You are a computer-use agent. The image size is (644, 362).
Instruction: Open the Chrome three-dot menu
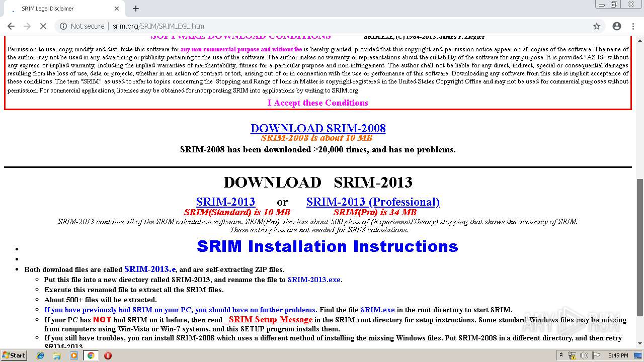tap(633, 26)
